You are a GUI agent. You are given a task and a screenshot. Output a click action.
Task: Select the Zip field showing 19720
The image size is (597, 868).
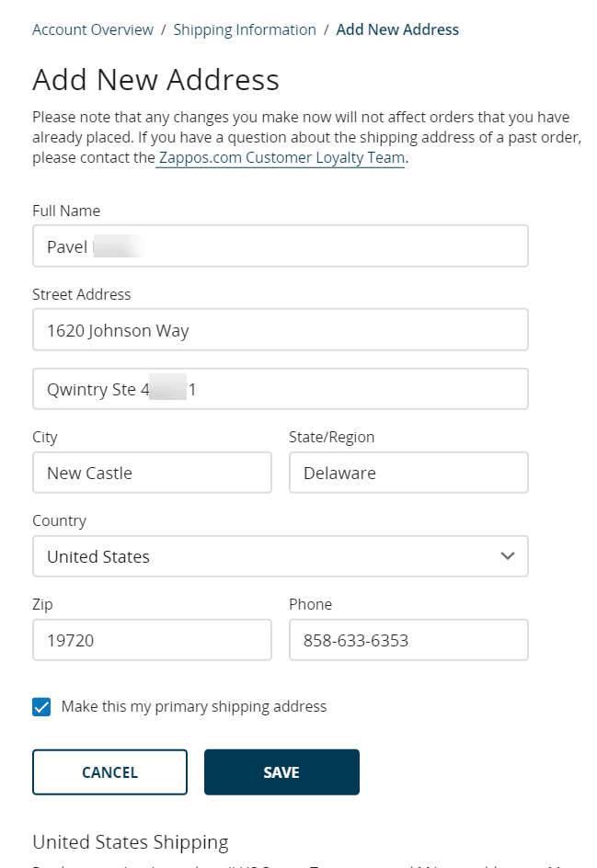point(152,639)
